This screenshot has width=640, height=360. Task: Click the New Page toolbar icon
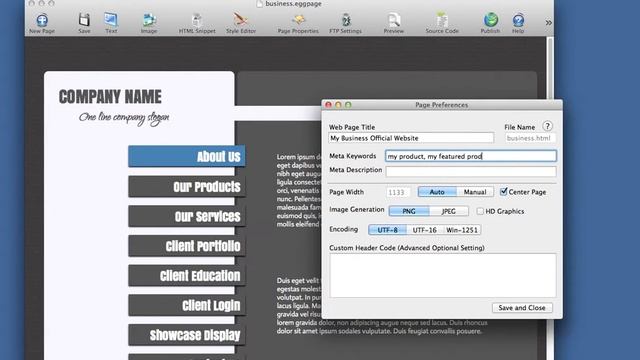coord(42,20)
